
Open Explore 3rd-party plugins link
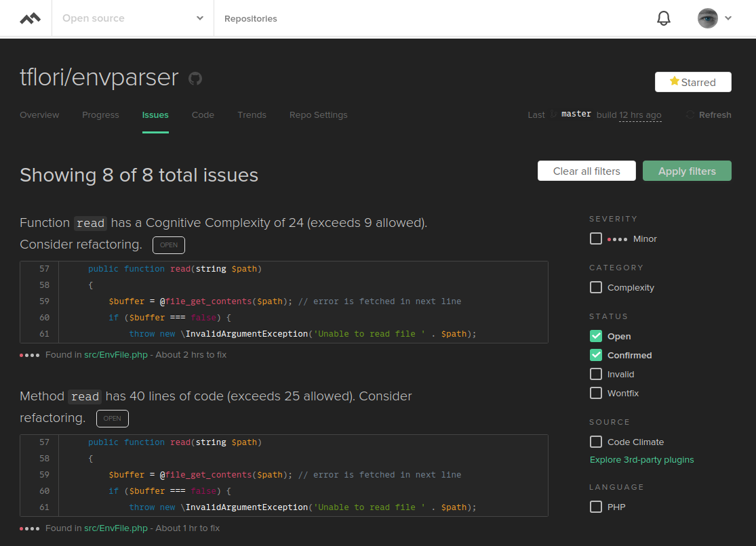[x=641, y=460]
